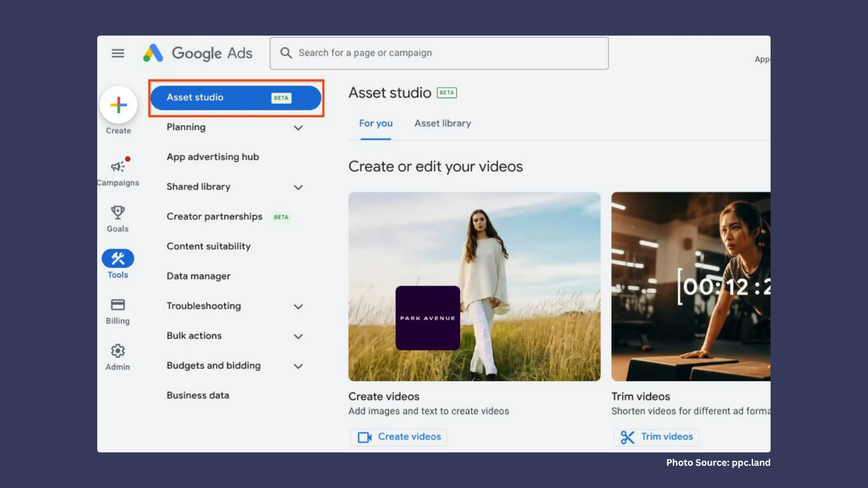Expand the Planning section
The width and height of the screenshot is (868, 488).
tap(298, 128)
